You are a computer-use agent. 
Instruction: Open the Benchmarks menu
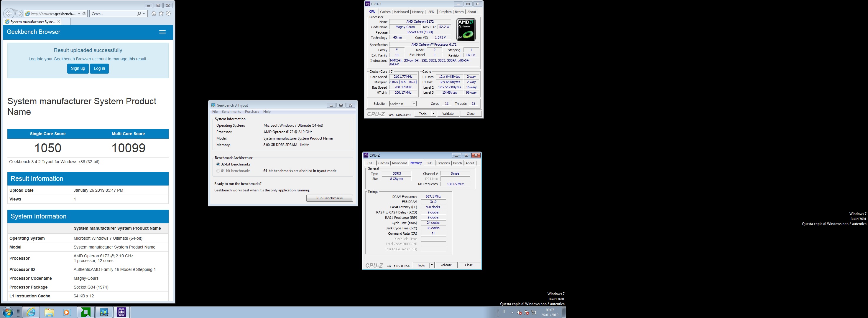[x=231, y=112]
